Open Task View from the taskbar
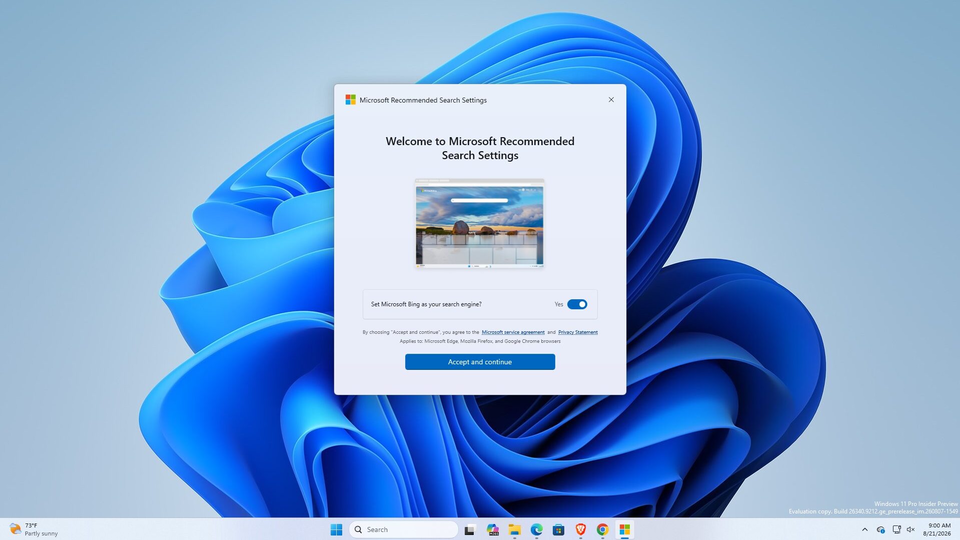 [x=470, y=530]
